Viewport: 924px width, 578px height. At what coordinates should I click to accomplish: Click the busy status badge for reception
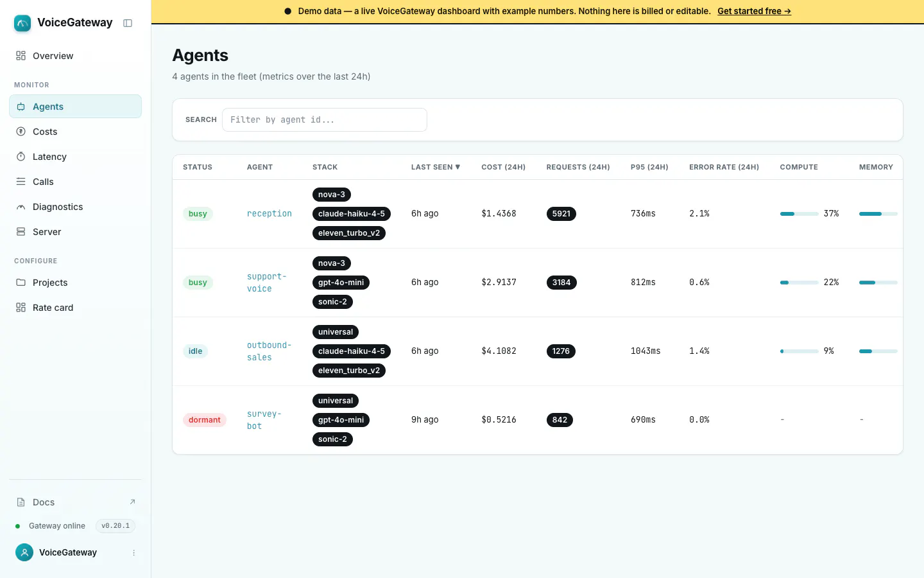(198, 214)
